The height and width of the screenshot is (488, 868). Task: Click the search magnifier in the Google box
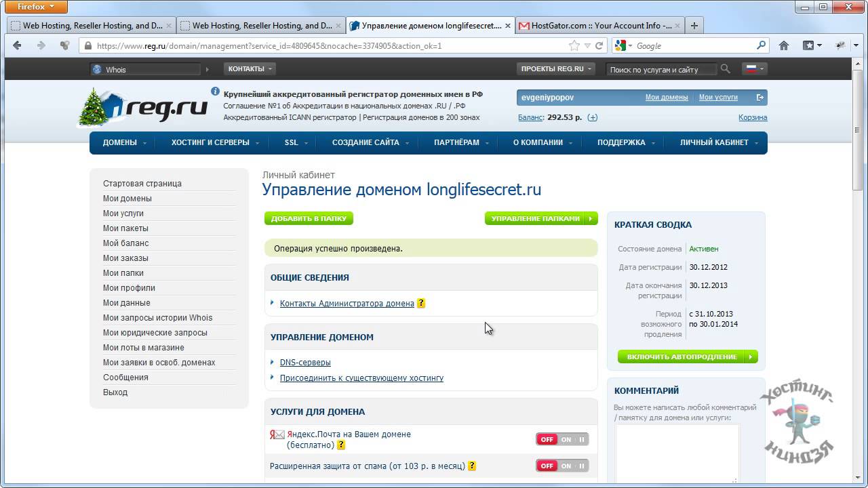(761, 45)
